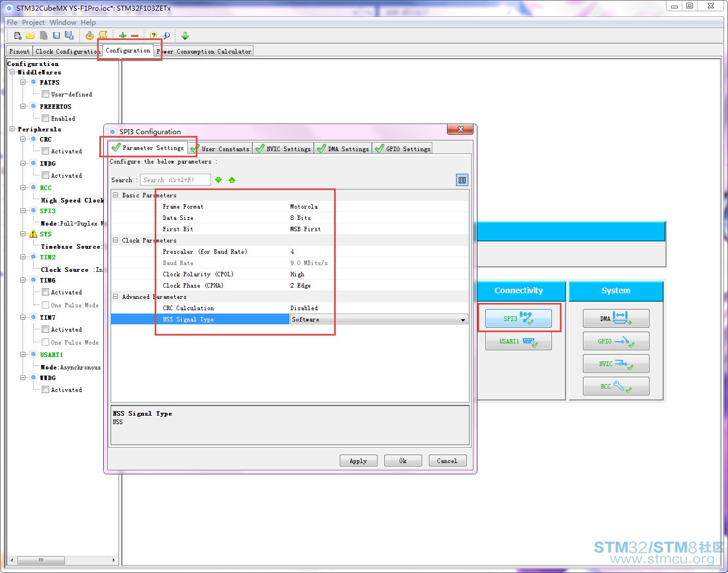Click the New Project toolbar icon

tap(18, 36)
